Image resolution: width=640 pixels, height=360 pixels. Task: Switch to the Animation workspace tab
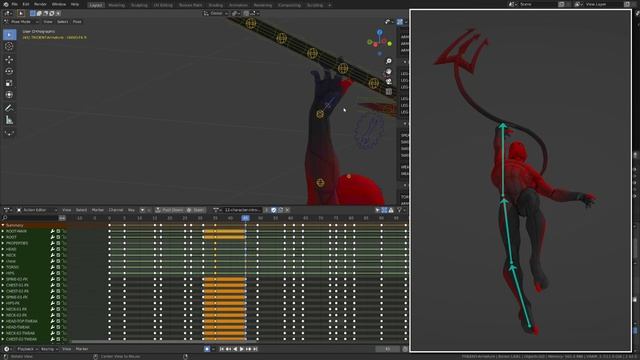[x=238, y=5]
